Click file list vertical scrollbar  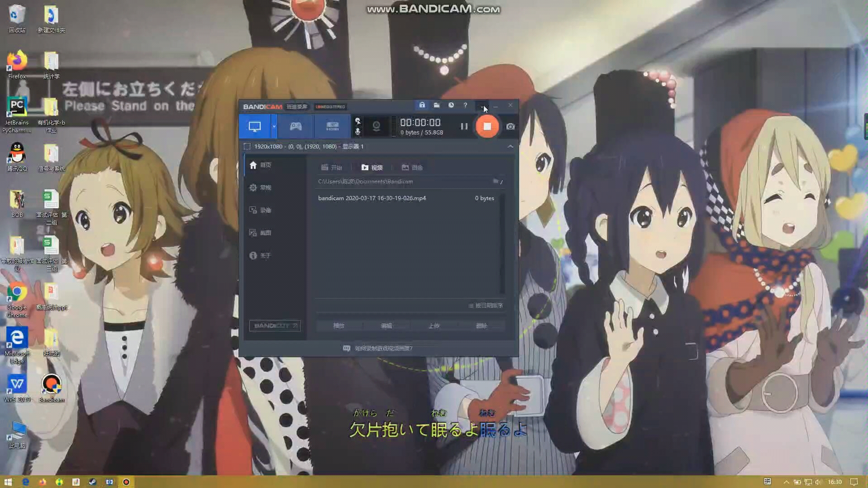point(502,244)
